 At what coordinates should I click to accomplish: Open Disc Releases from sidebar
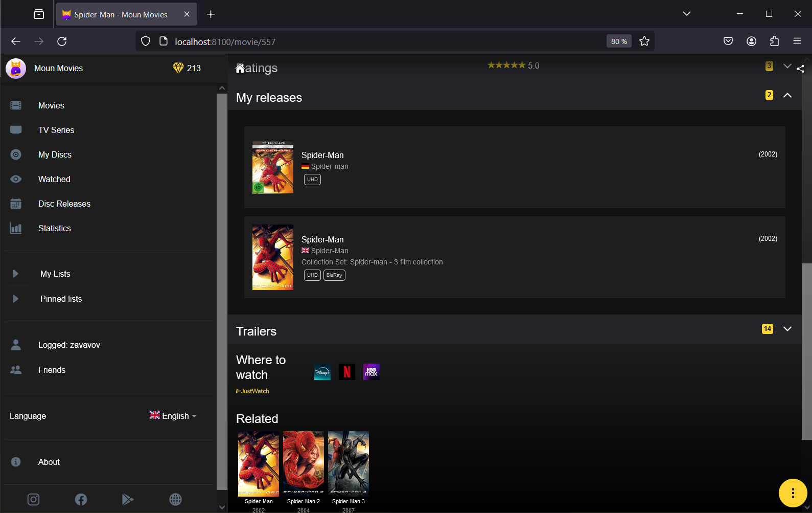[64, 204]
